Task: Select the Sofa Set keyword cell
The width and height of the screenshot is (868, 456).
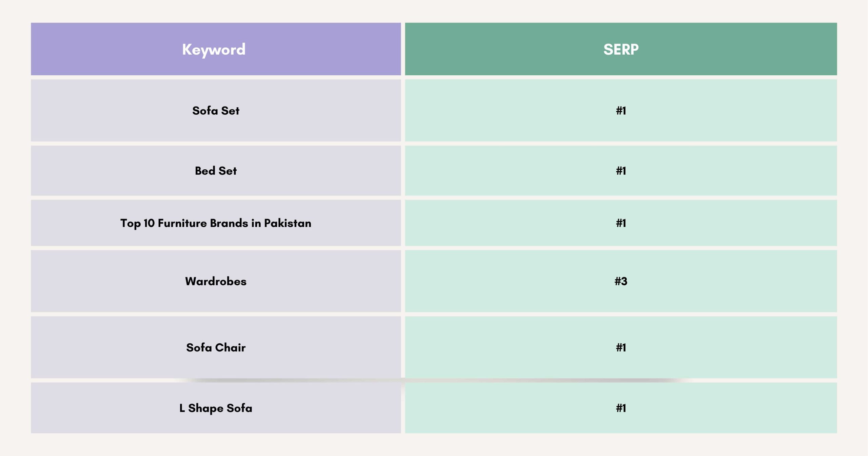Action: [x=216, y=111]
